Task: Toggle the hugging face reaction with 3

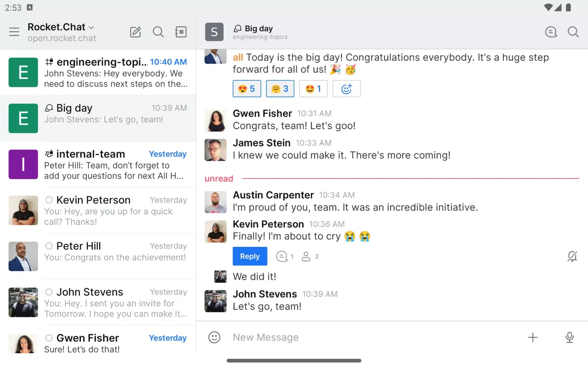Action: pyautogui.click(x=280, y=89)
